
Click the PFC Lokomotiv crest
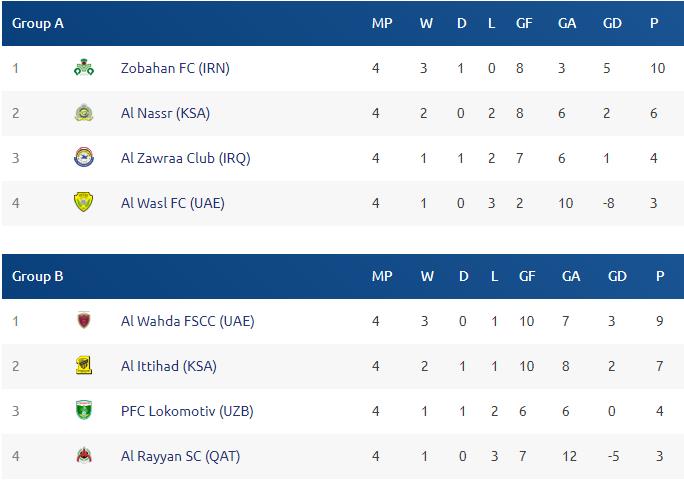(x=84, y=410)
